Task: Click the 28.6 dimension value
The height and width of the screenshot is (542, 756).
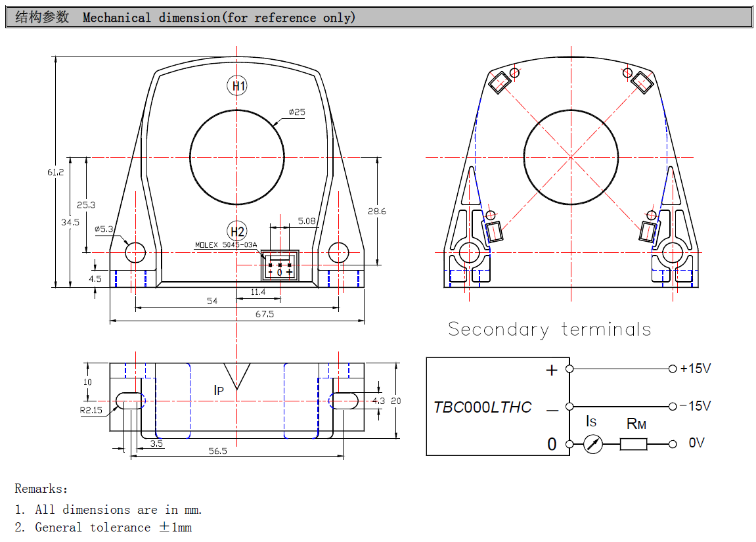Action: pos(377,212)
